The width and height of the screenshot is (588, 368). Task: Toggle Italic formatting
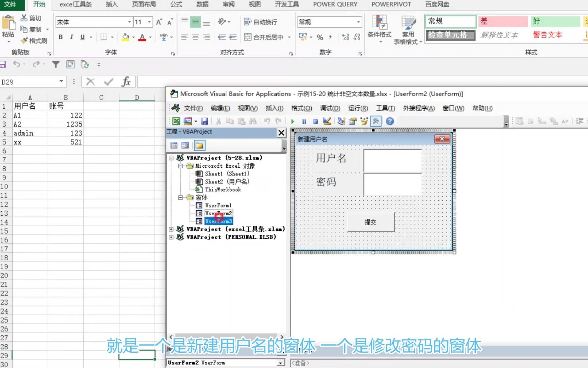point(71,37)
